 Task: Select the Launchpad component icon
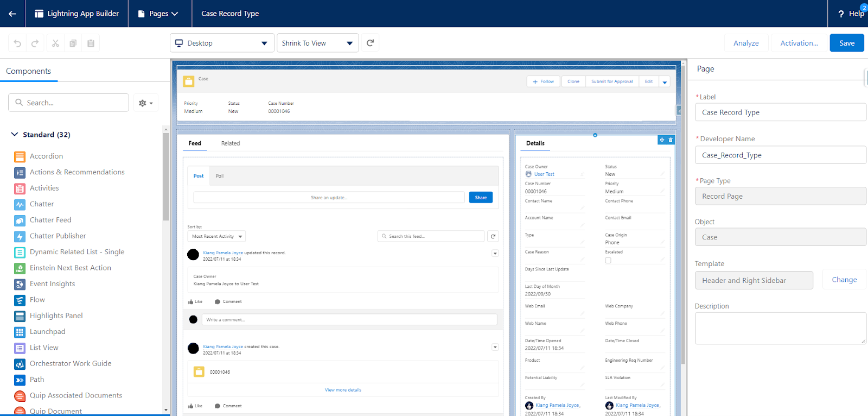pos(20,332)
